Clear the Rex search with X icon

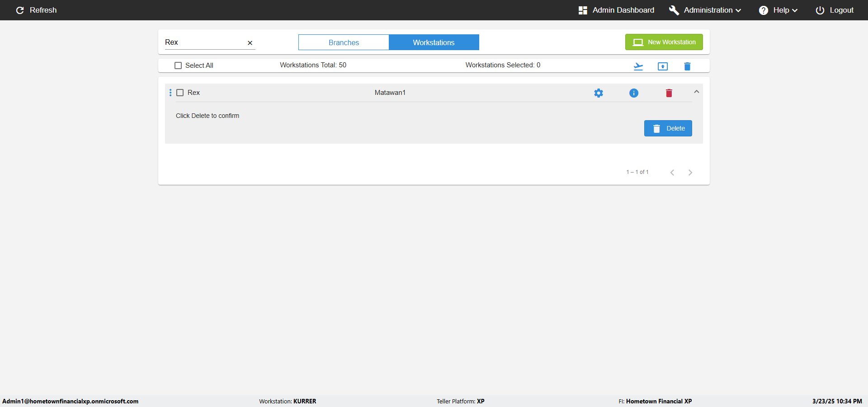250,43
